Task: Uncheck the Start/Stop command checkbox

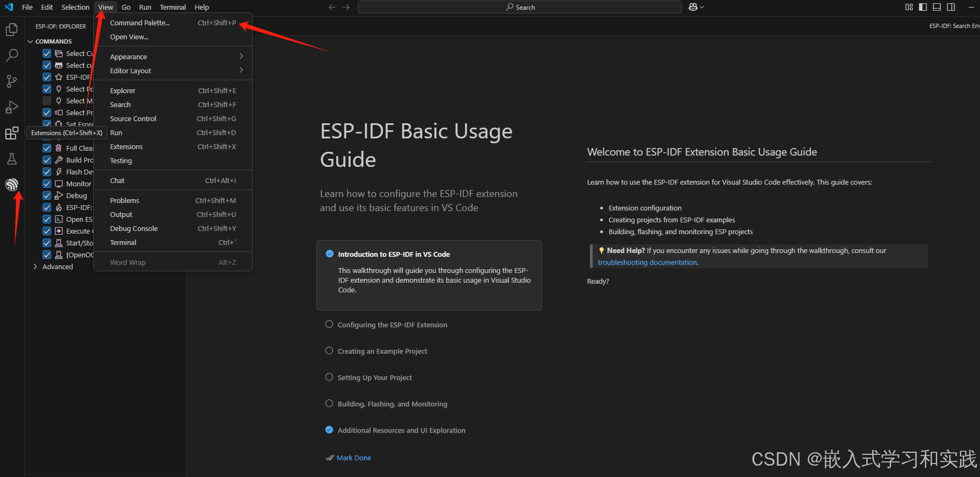Action: click(47, 243)
